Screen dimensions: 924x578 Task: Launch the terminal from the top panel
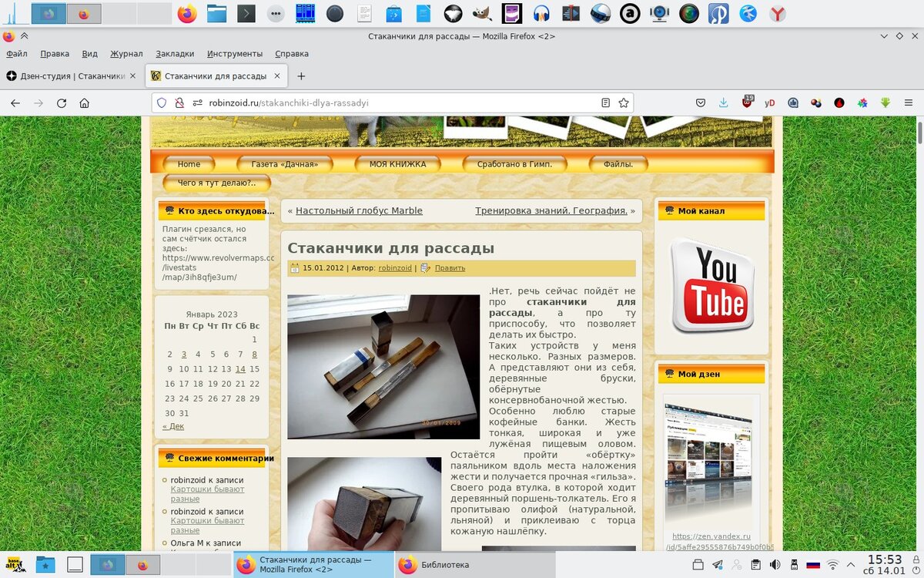pos(246,14)
